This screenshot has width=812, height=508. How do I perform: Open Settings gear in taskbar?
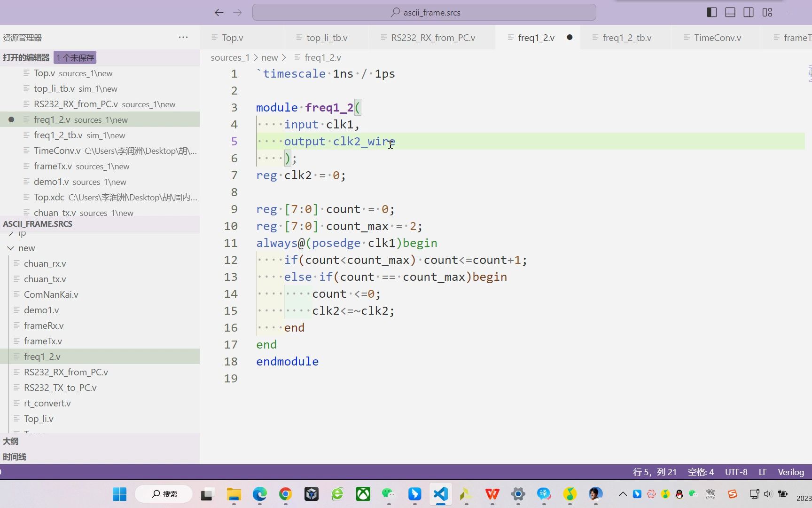(518, 494)
